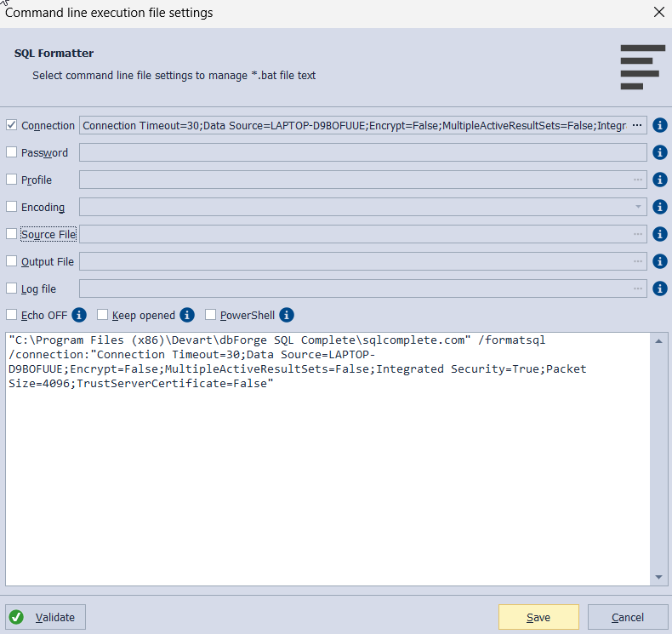Click the info icon next to PowerShell
Viewport: 672px width, 634px height.
click(x=287, y=315)
